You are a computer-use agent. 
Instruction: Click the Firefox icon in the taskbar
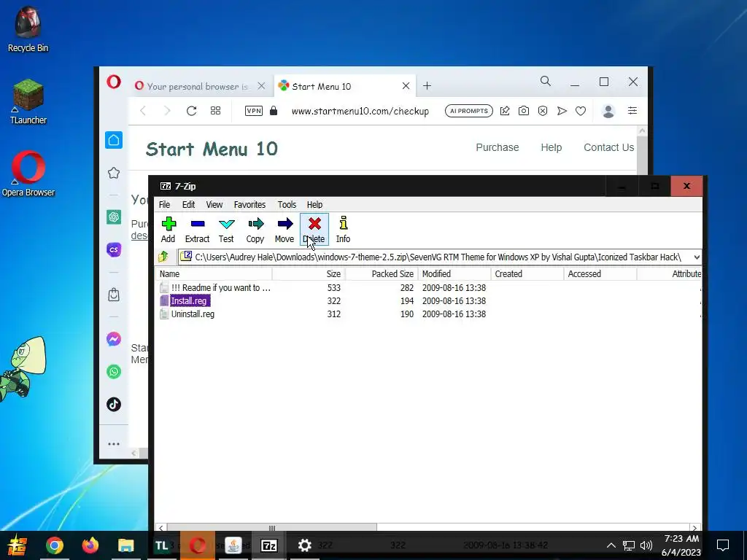[90, 545]
